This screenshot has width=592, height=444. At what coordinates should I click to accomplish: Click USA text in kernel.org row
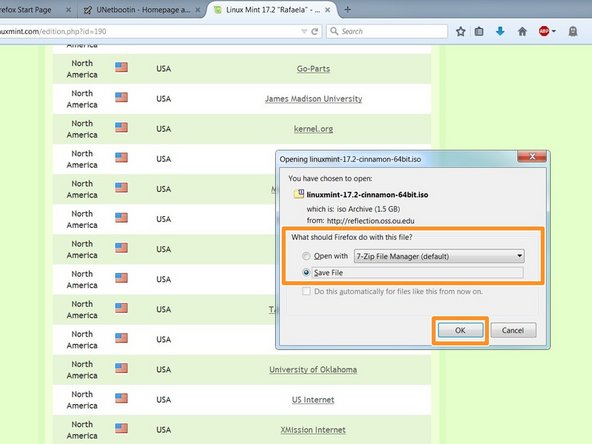click(163, 129)
